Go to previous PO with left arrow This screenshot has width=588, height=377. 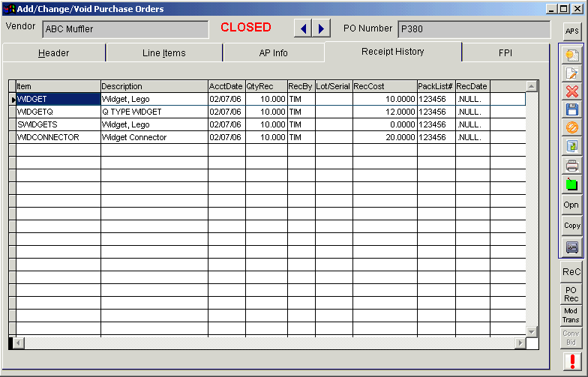pyautogui.click(x=303, y=28)
